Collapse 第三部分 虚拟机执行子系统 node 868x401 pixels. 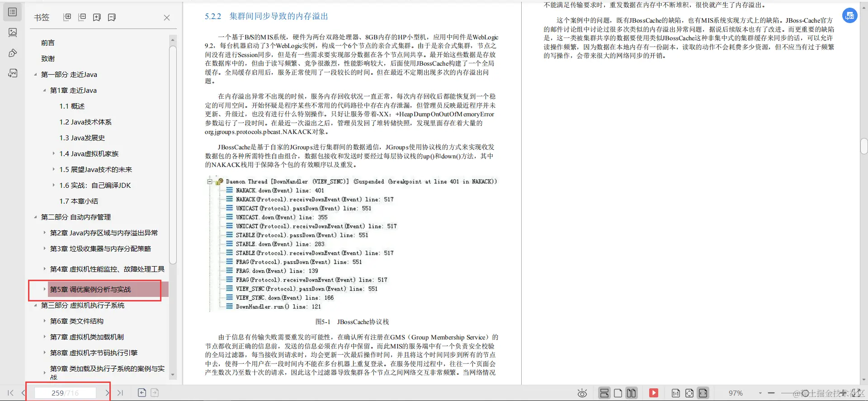coord(35,306)
